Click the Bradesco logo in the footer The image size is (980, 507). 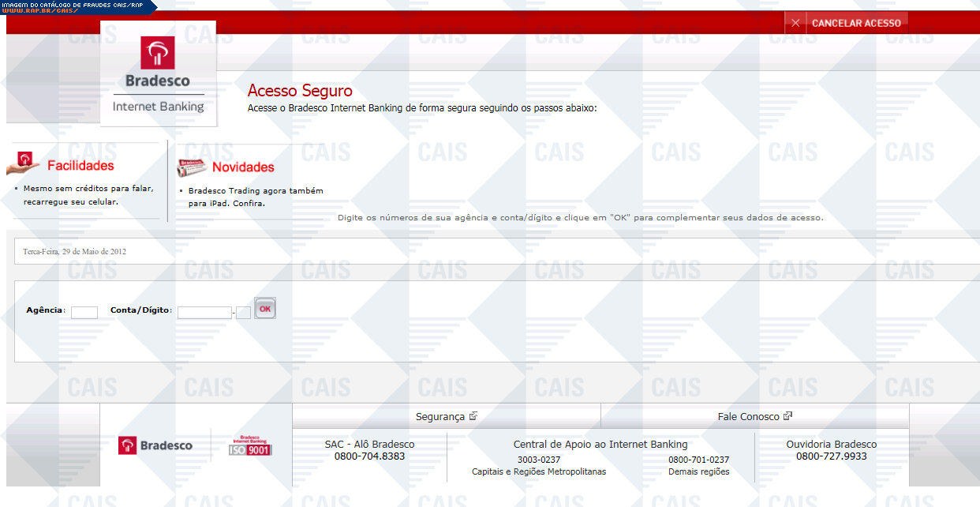click(x=155, y=445)
